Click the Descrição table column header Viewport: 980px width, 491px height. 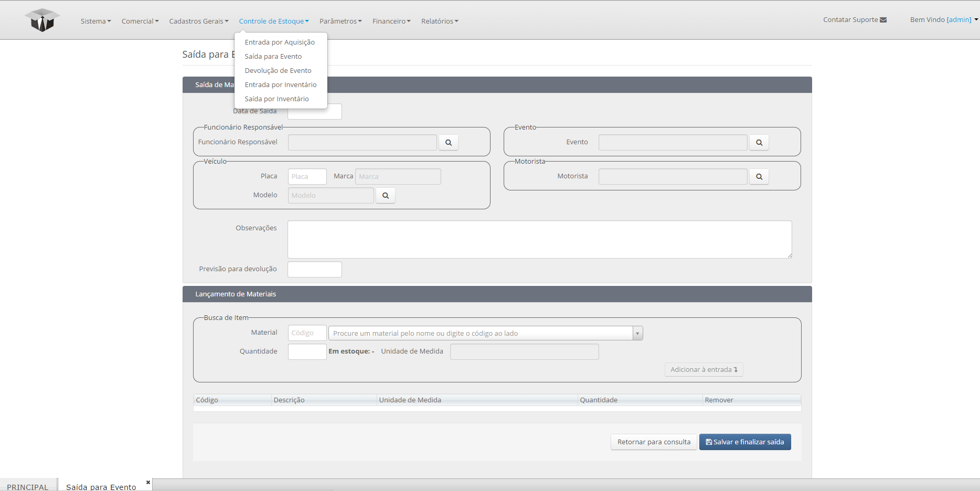pos(324,400)
